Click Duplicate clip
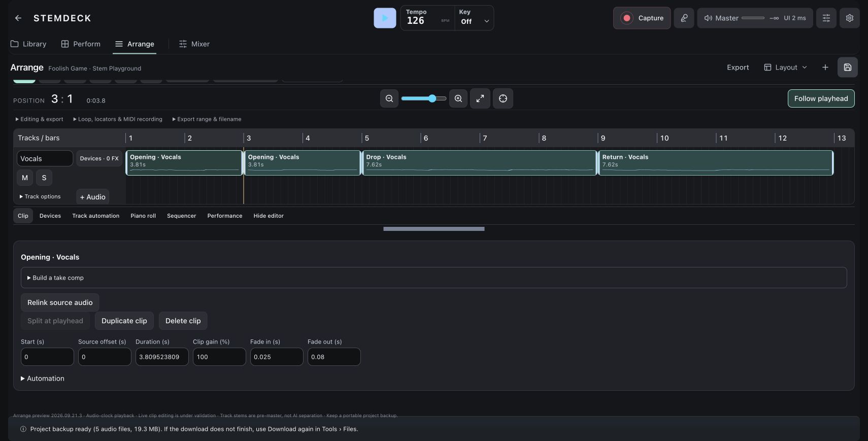The height and width of the screenshot is (441, 868). click(124, 321)
